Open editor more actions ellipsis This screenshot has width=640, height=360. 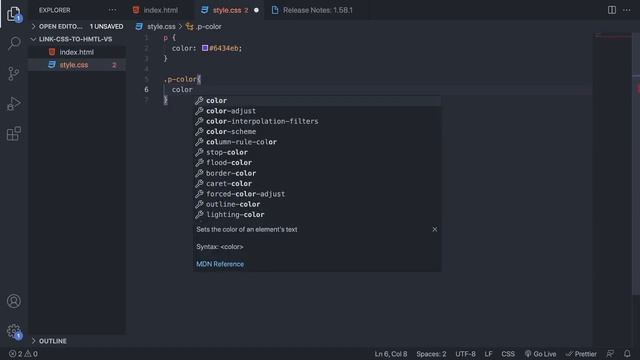pyautogui.click(x=627, y=10)
